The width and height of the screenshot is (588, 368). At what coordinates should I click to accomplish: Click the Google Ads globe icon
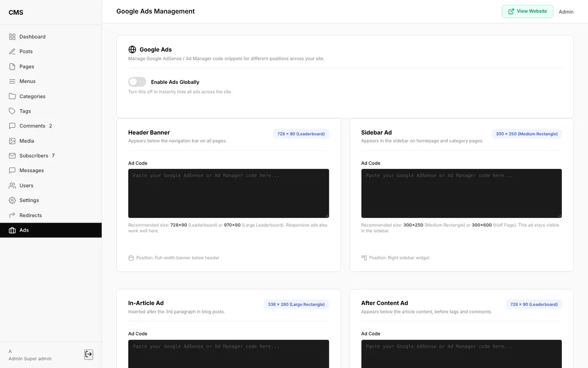point(132,50)
